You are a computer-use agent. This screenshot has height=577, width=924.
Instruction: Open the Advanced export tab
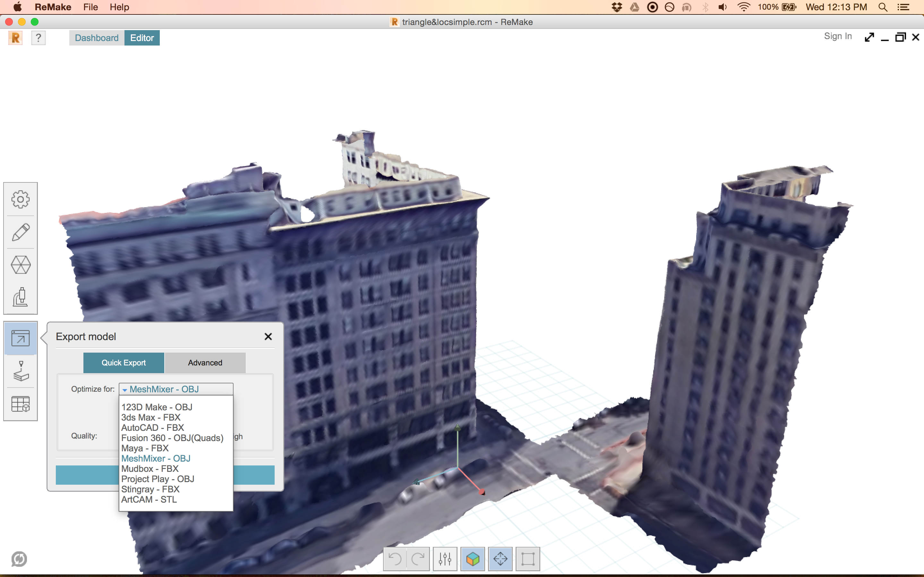point(205,363)
